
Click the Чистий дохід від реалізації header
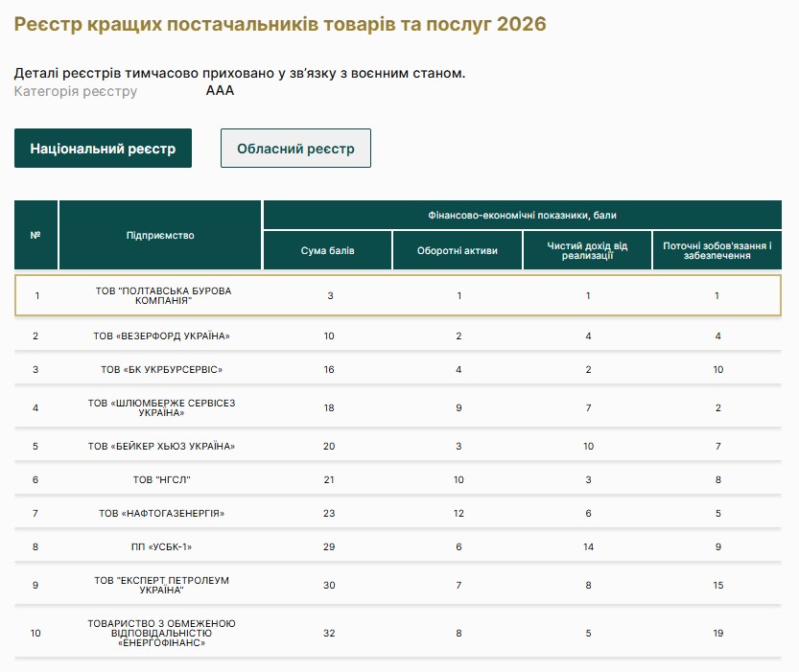coord(587,250)
